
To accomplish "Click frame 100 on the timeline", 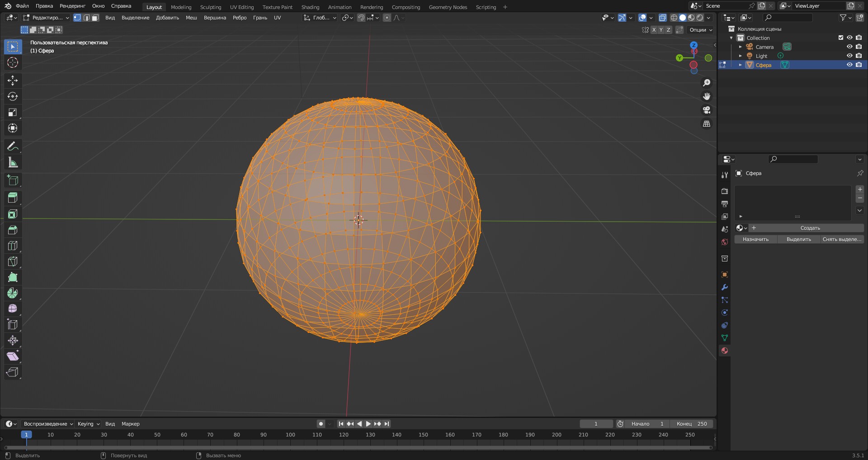I will [x=290, y=435].
